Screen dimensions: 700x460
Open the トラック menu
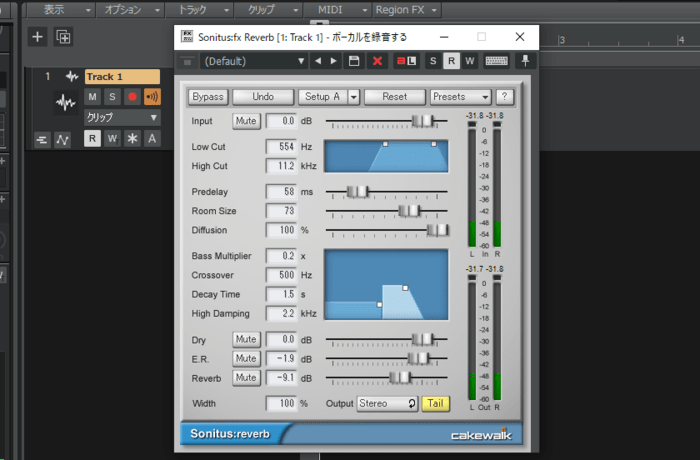pyautogui.click(x=199, y=9)
